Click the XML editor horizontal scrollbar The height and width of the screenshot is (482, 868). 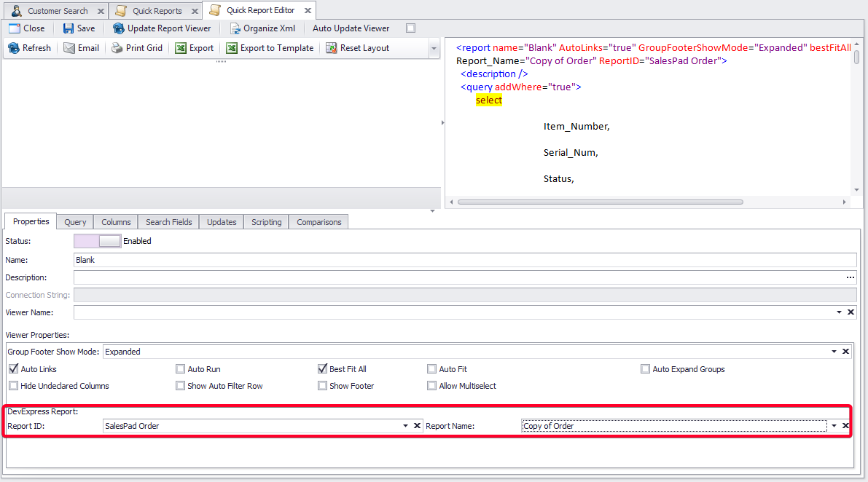tap(601, 202)
